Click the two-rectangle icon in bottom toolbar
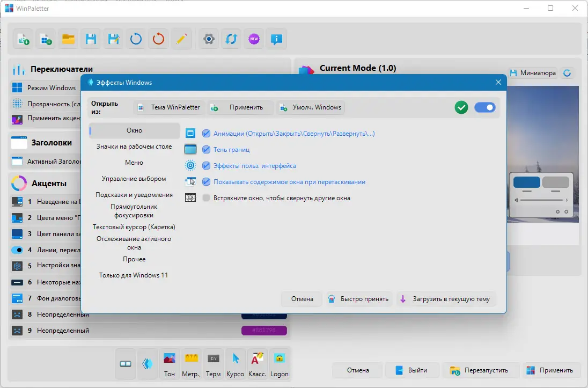The height and width of the screenshot is (388, 588). pyautogui.click(x=126, y=364)
